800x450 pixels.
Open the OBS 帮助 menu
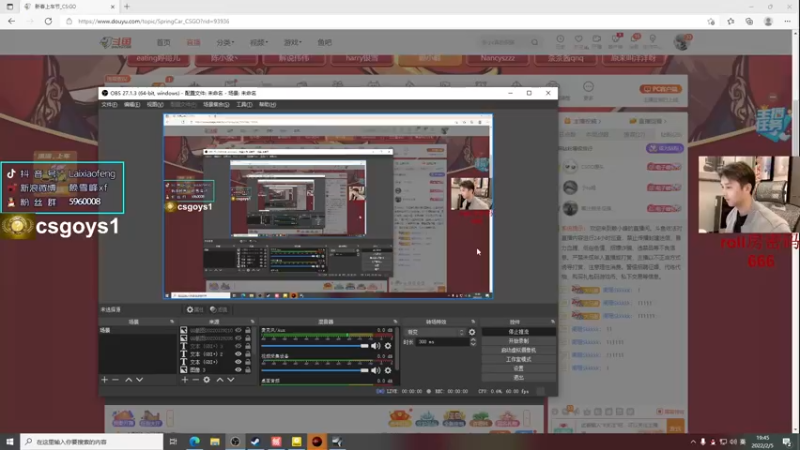(267, 105)
